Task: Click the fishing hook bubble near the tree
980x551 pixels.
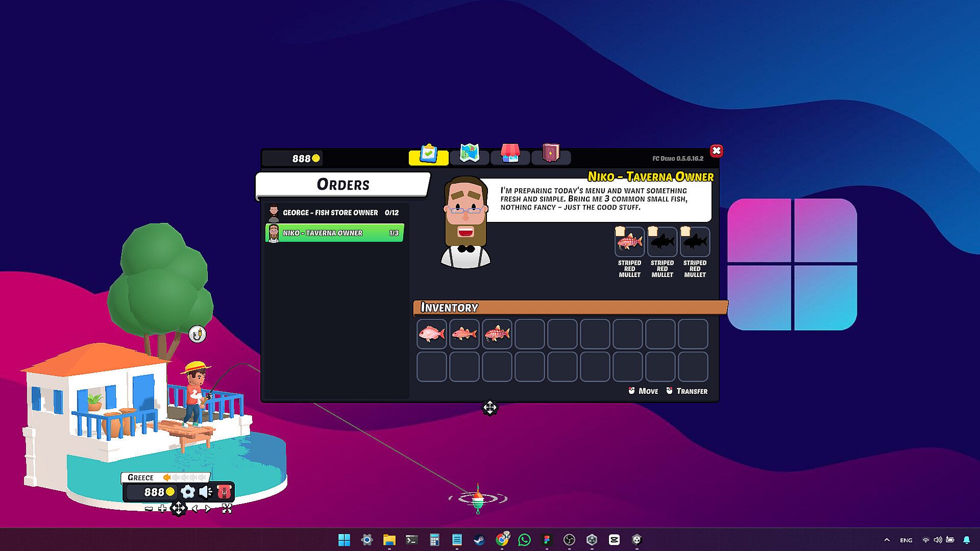Action: (198, 335)
